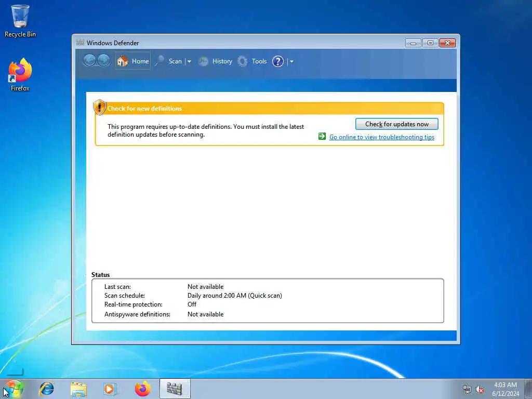Viewport: 532px width, 399px height.
Task: Open troubleshooting tips online link
Action: tap(382, 137)
